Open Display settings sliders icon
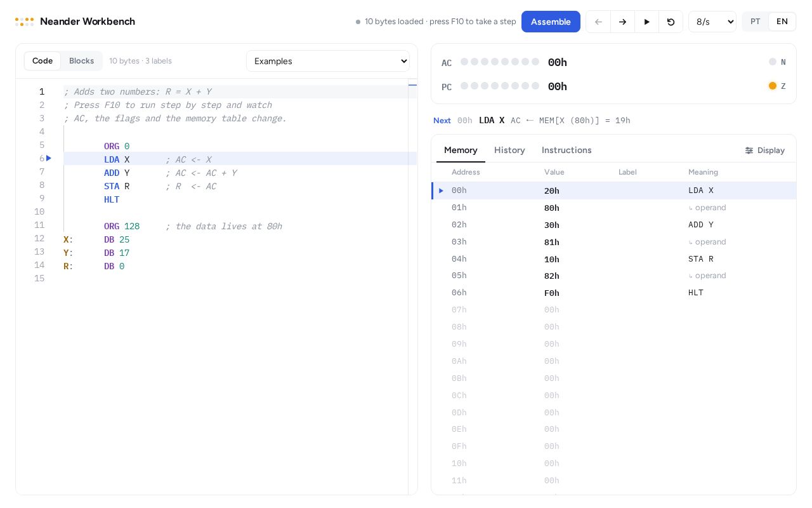The width and height of the screenshot is (812, 508). [749, 150]
